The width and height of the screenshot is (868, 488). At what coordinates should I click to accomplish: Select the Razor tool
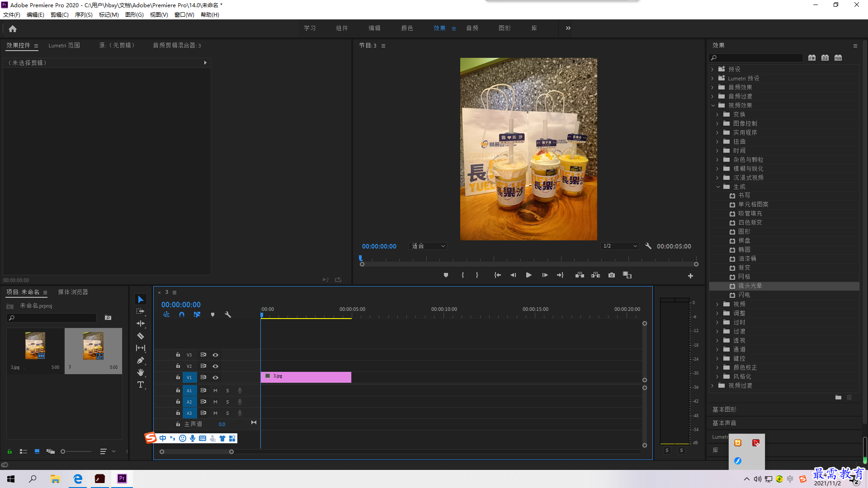(x=141, y=336)
